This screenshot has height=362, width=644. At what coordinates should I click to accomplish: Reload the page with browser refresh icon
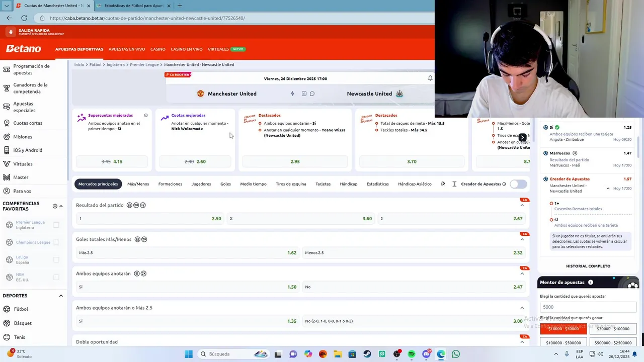24,18
